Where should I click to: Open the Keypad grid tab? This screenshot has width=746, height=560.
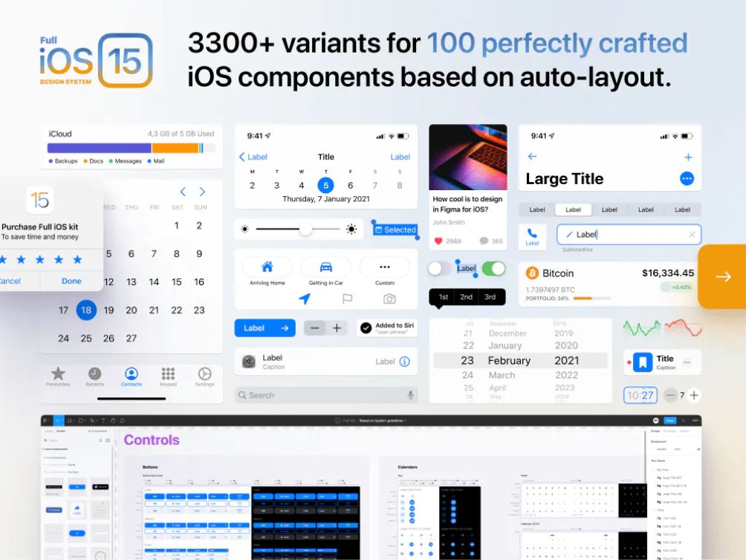168,374
